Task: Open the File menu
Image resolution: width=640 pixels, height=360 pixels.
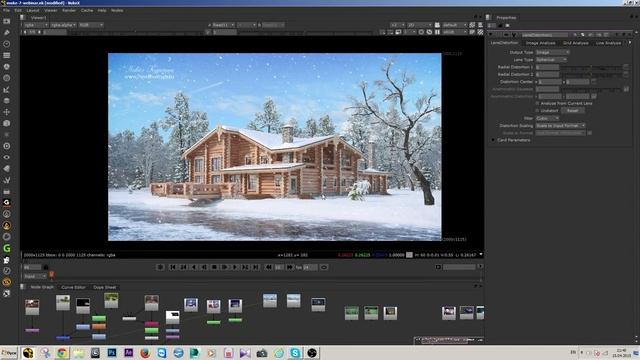Action: pos(6,10)
